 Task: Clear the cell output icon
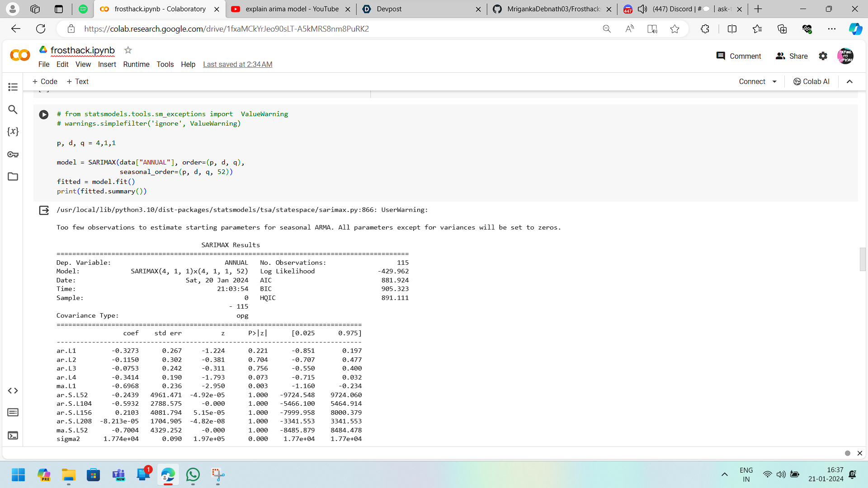click(44, 210)
